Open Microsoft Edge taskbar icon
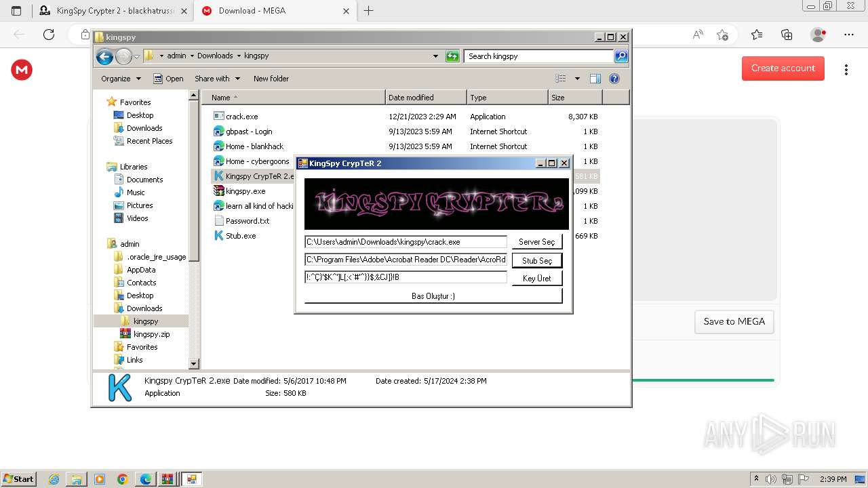Screen dimensions: 868x488 point(146,479)
